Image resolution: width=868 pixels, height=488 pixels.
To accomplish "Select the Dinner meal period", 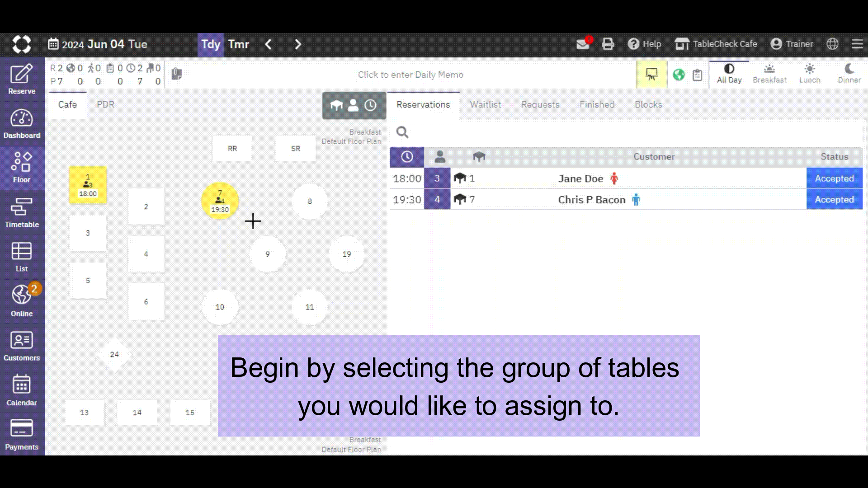I will click(x=849, y=74).
